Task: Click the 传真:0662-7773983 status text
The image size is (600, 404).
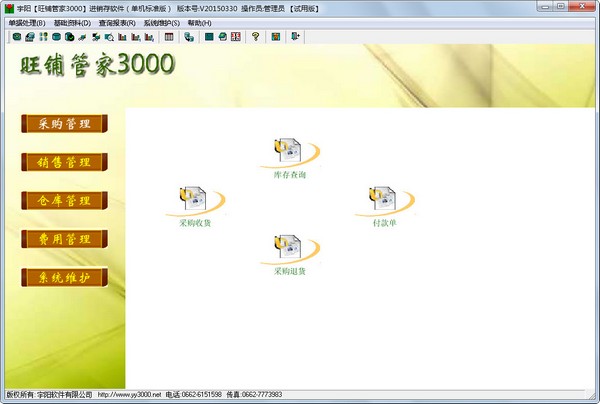Action: click(254, 394)
